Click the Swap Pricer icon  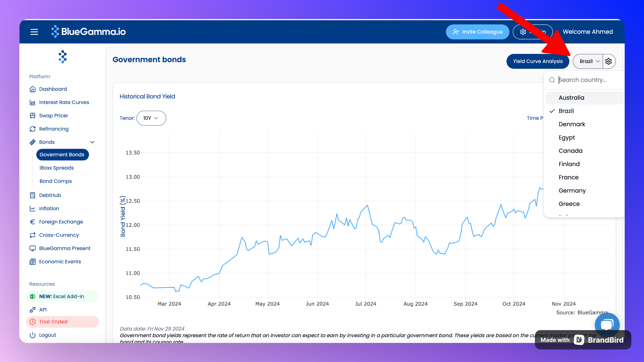tap(32, 116)
